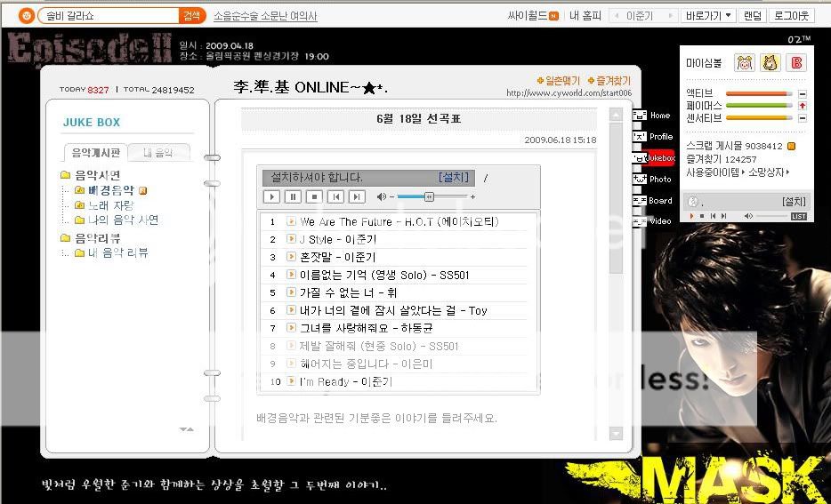This screenshot has height=504, width=831.
Task: Click the pig mood icon in 마이심볼
Action: (744, 62)
